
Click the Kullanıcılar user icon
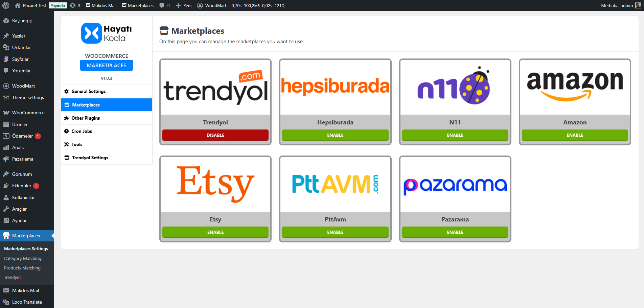click(6, 197)
